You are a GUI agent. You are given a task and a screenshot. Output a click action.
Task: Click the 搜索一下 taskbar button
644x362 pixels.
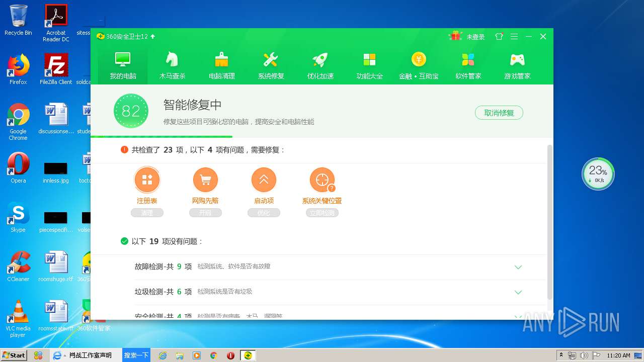(x=136, y=355)
